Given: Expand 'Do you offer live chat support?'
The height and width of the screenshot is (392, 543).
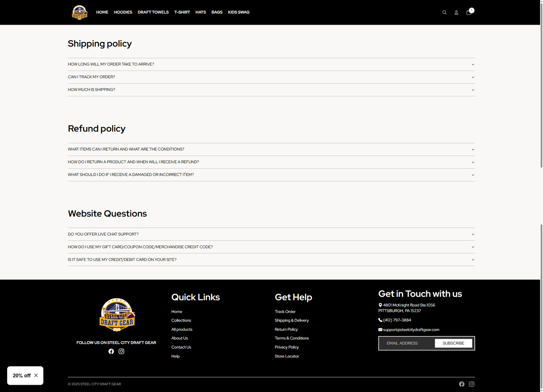Looking at the screenshot, I should (271, 234).
